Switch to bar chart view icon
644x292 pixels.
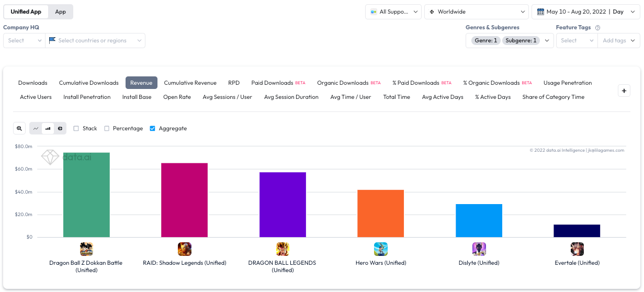48,128
